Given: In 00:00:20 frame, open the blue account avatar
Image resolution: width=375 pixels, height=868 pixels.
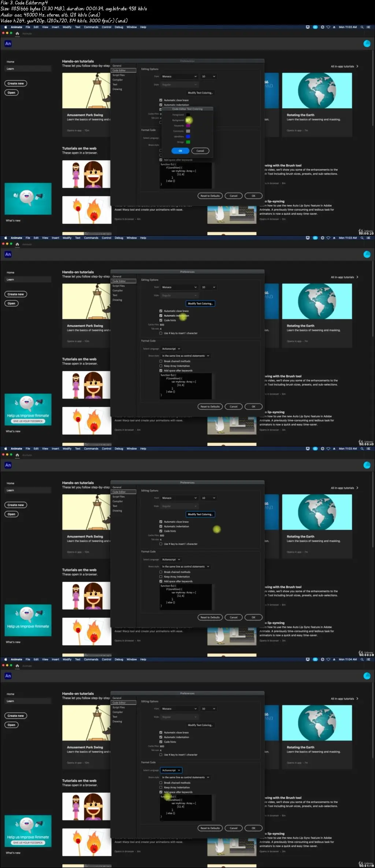Looking at the screenshot, I should coord(367,44).
